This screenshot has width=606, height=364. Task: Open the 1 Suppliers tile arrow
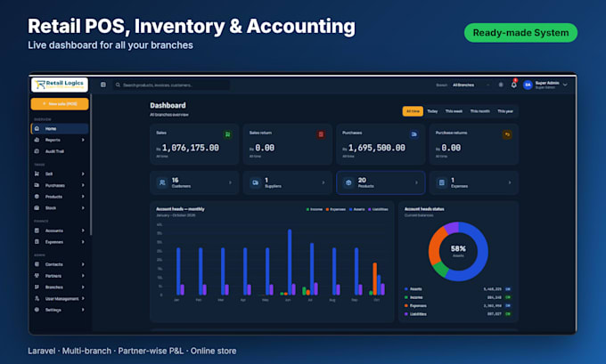pos(323,182)
